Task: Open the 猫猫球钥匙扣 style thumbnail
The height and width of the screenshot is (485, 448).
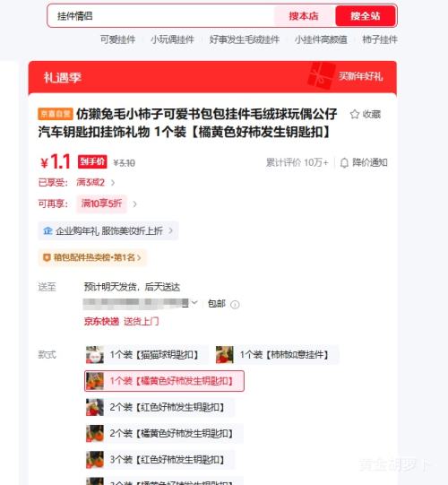Action: click(x=95, y=354)
